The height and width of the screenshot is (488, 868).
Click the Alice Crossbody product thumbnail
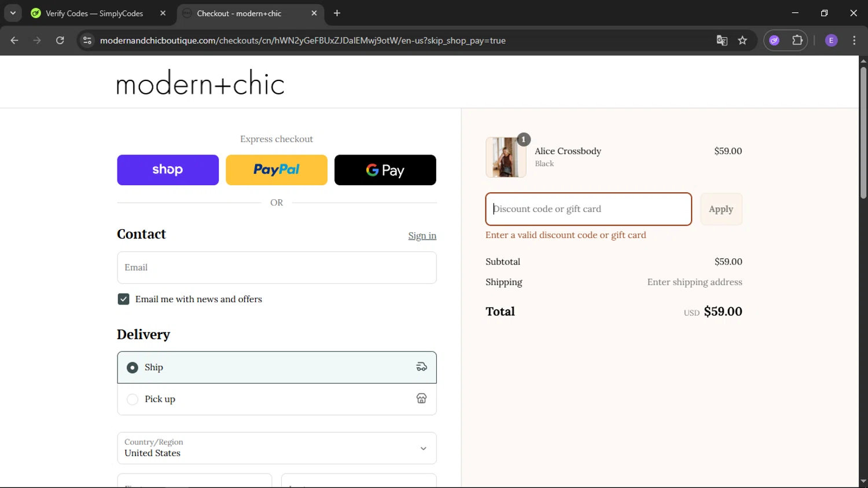coord(506,157)
